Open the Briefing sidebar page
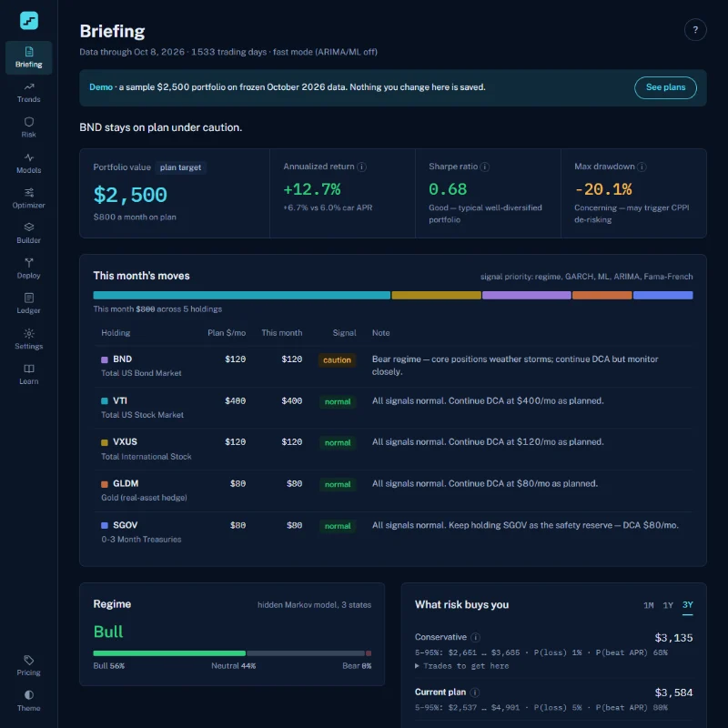This screenshot has width=728, height=728. click(x=29, y=57)
